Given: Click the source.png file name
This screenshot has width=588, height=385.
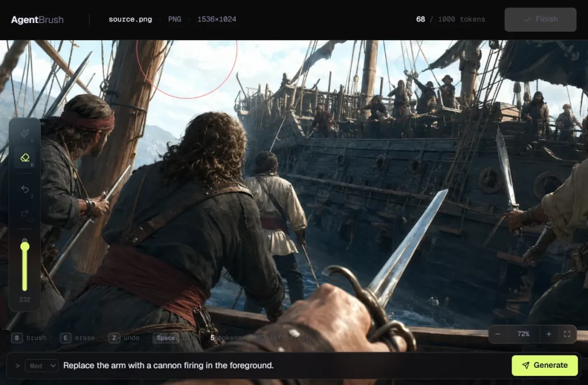Looking at the screenshot, I should point(130,19).
